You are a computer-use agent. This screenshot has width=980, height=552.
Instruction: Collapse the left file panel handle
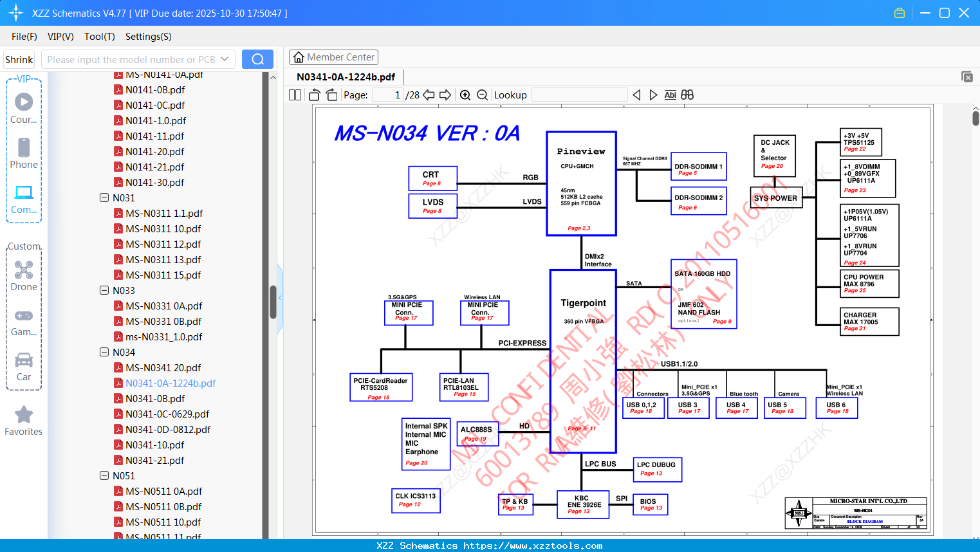tap(280, 297)
